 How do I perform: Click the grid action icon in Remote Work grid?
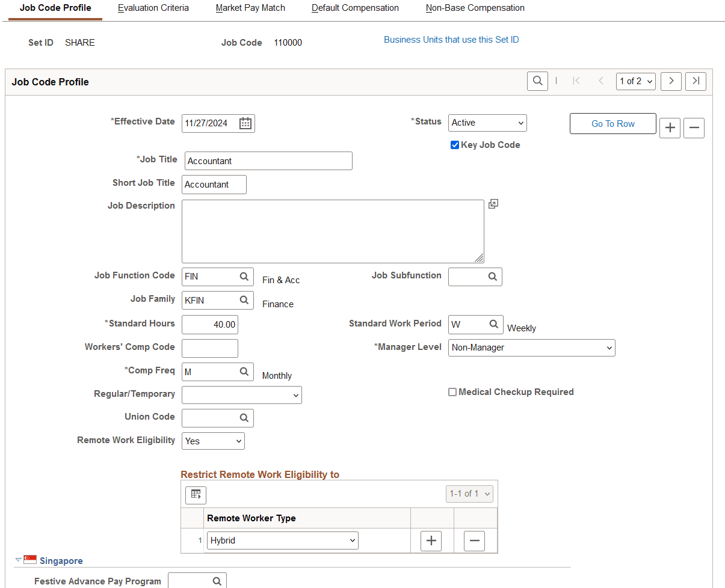point(195,494)
